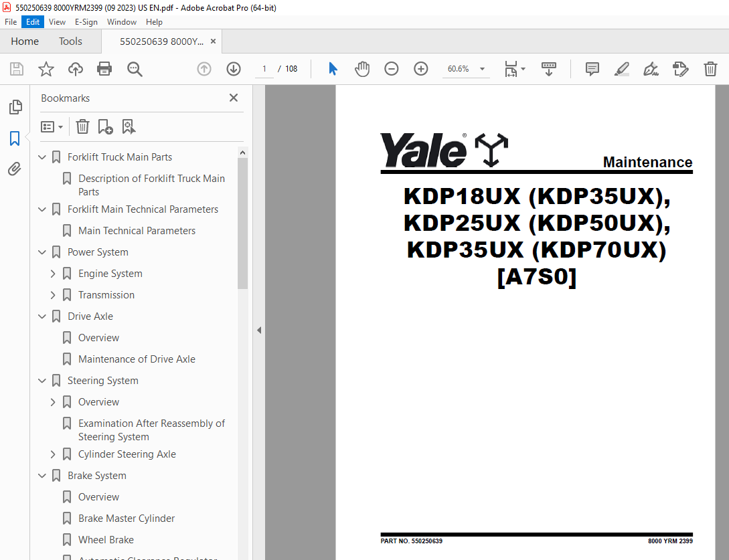Collapse the Steering System bookmark

42,380
